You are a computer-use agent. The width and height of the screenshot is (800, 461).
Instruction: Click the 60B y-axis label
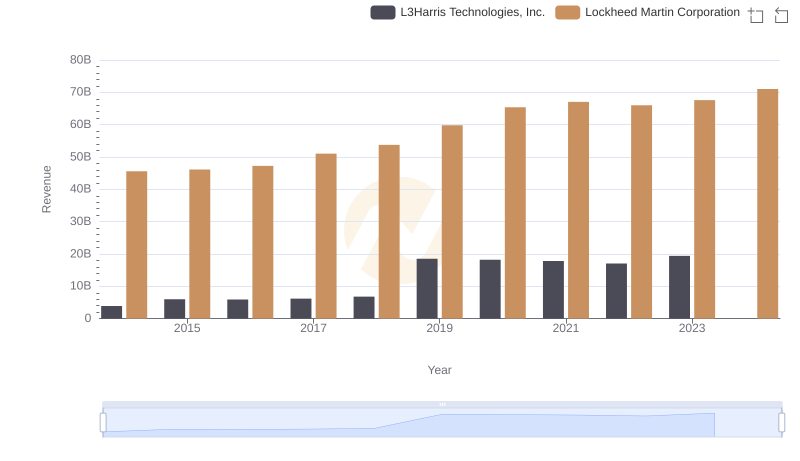coord(81,124)
